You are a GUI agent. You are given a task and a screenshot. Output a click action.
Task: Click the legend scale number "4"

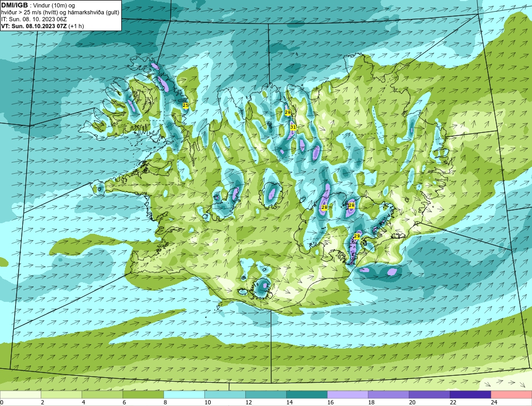[x=84, y=402]
